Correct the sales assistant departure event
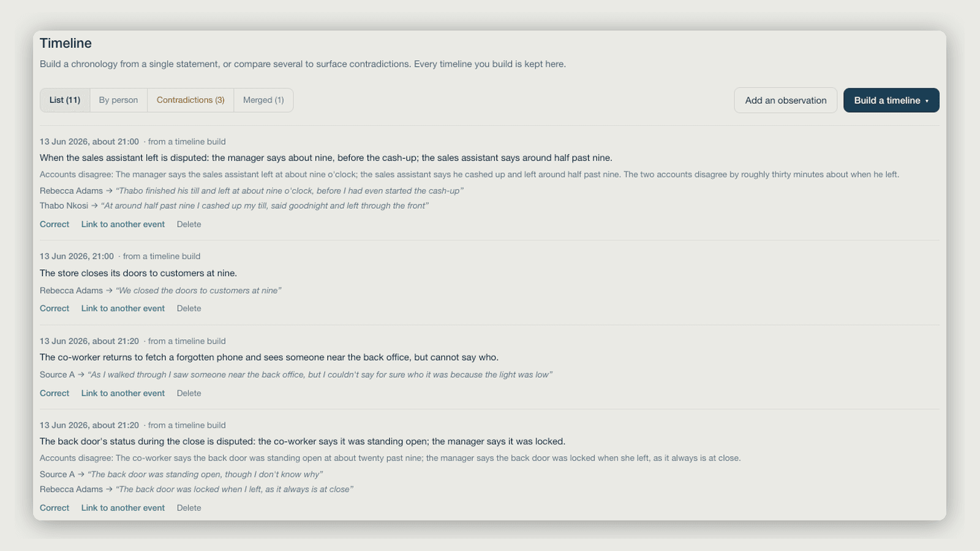 [55, 224]
